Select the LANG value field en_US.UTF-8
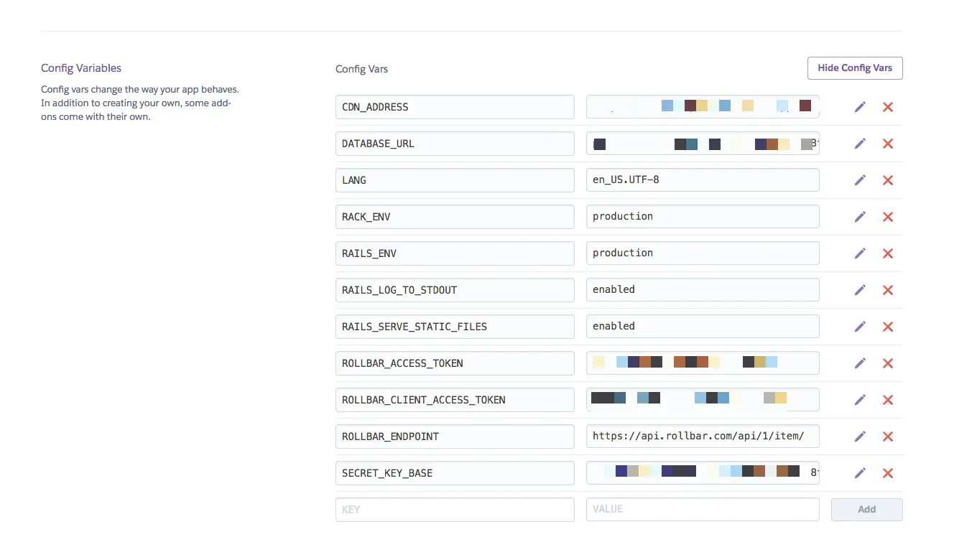 pos(703,180)
